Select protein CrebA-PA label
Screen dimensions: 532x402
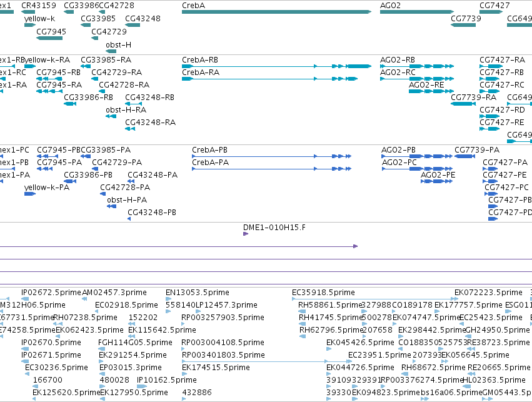click(x=210, y=163)
